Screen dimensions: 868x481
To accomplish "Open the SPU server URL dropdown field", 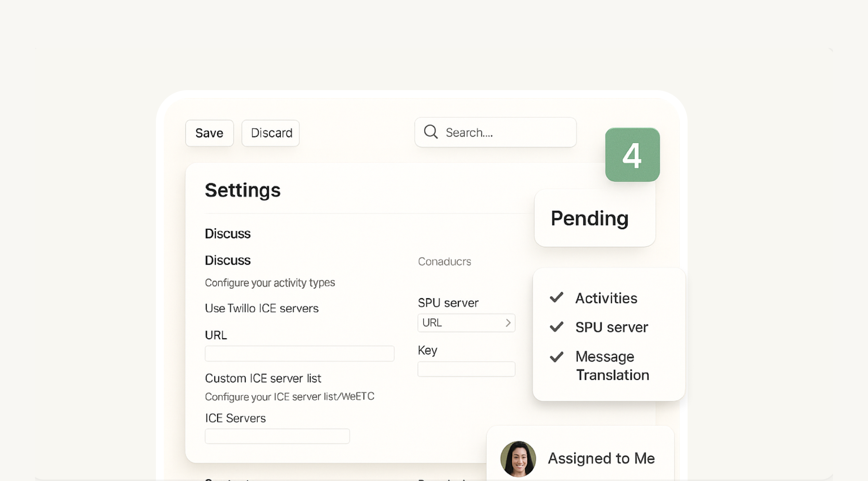I will (x=462, y=323).
